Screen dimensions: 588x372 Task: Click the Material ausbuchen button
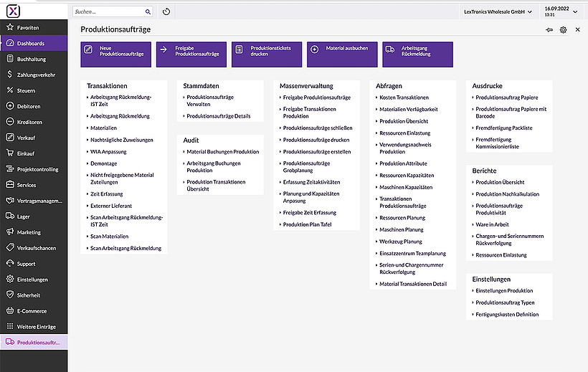coord(342,54)
